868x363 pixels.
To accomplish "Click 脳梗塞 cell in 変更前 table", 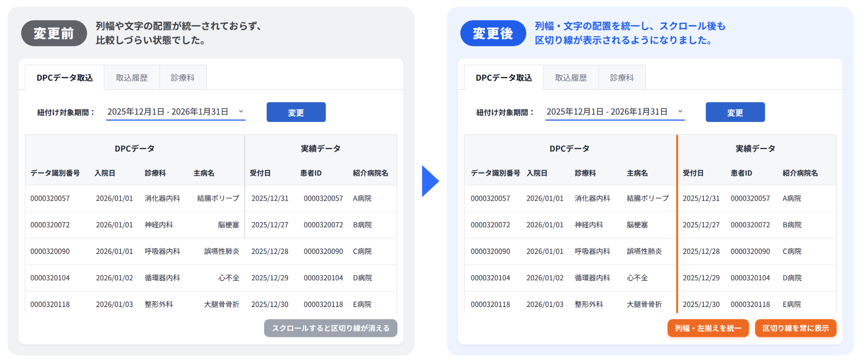I will [228, 225].
